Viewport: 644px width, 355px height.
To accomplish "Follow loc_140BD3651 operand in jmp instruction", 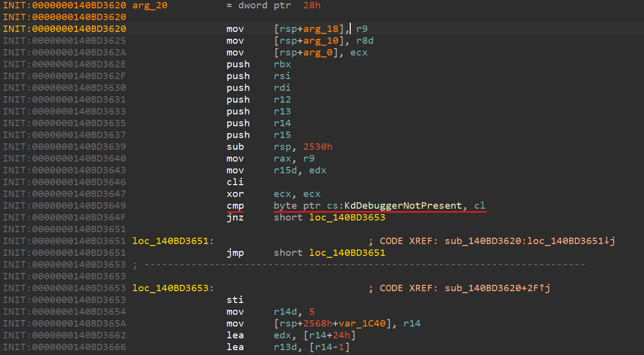I will coord(347,253).
